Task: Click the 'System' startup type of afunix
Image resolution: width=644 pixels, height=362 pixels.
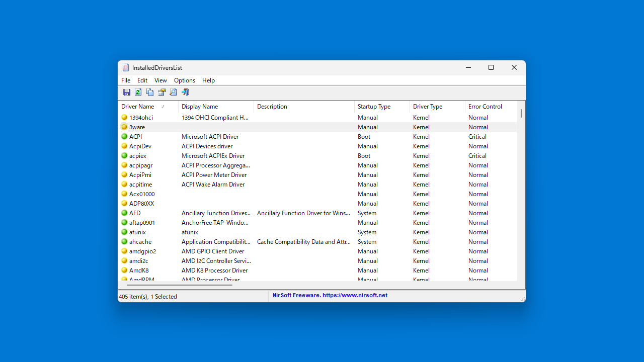Action: click(367, 232)
